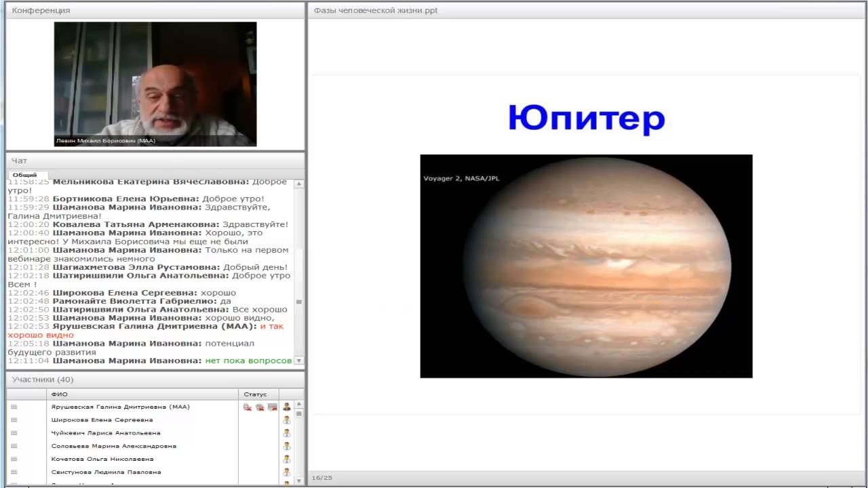Image resolution: width=868 pixels, height=488 pixels.
Task: Open menu icon for Кочетова Ольга Николаевна row
Action: 14,459
